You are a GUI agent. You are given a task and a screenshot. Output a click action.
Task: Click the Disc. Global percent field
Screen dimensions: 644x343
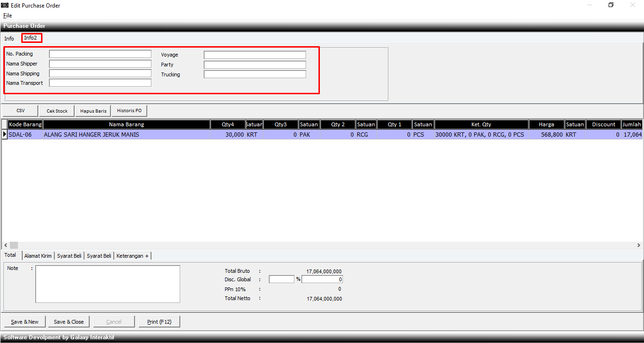coord(282,279)
